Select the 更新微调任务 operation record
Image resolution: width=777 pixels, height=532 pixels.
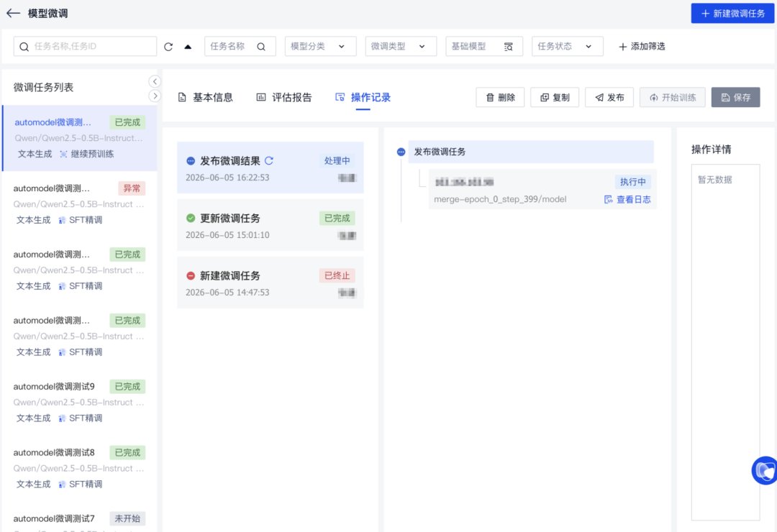[x=270, y=226]
